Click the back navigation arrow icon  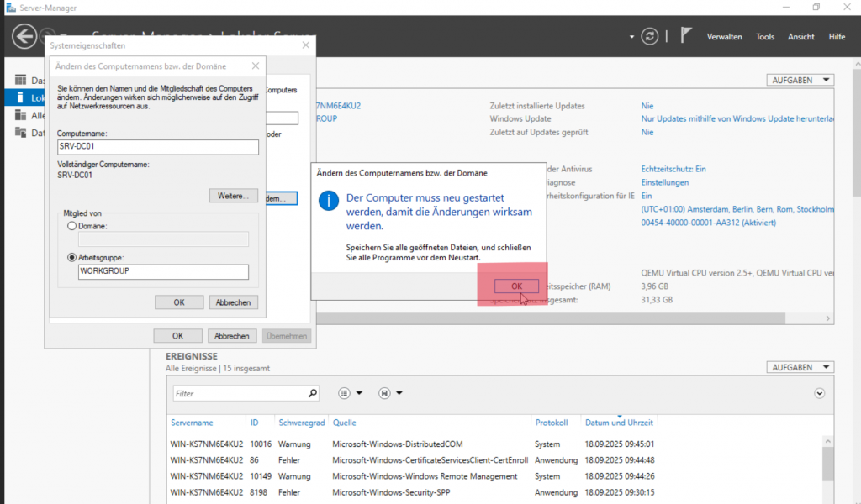[x=24, y=36]
